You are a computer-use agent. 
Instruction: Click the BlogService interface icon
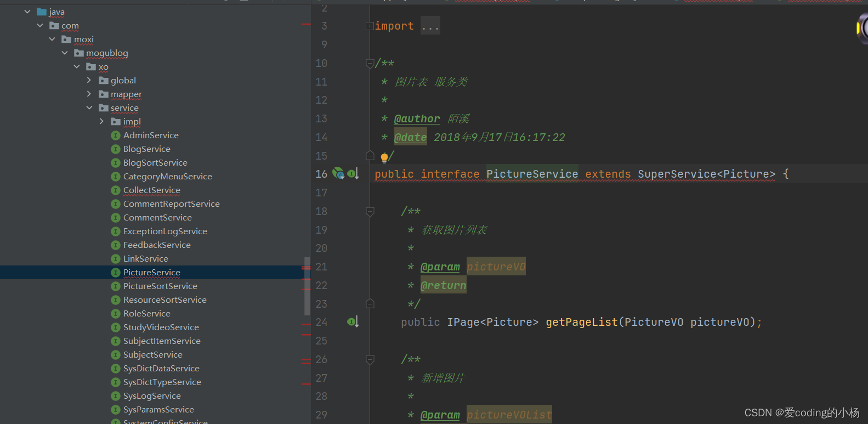pyautogui.click(x=116, y=149)
